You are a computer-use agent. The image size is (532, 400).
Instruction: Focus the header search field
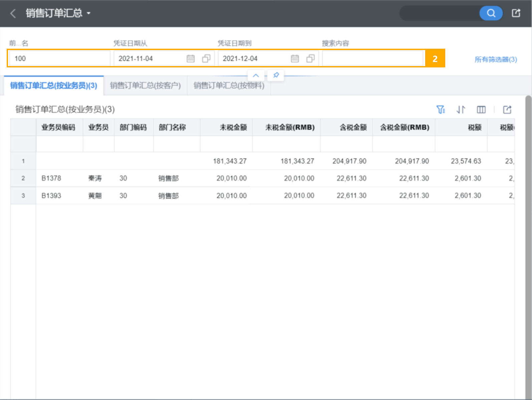click(x=439, y=13)
